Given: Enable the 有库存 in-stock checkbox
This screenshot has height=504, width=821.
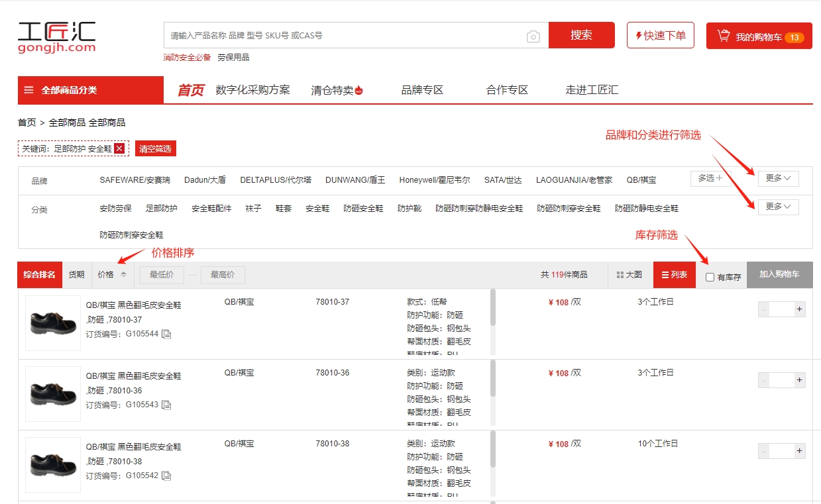Looking at the screenshot, I should pyautogui.click(x=710, y=277).
